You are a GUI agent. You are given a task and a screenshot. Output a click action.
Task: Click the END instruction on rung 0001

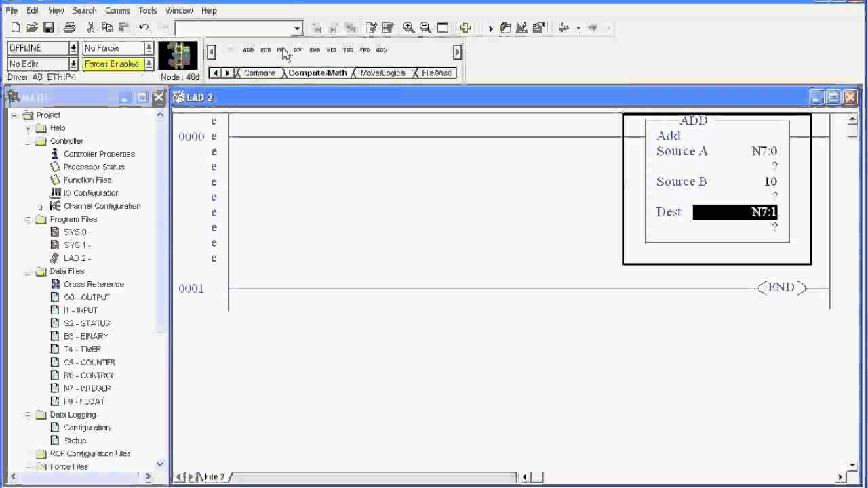(781, 288)
